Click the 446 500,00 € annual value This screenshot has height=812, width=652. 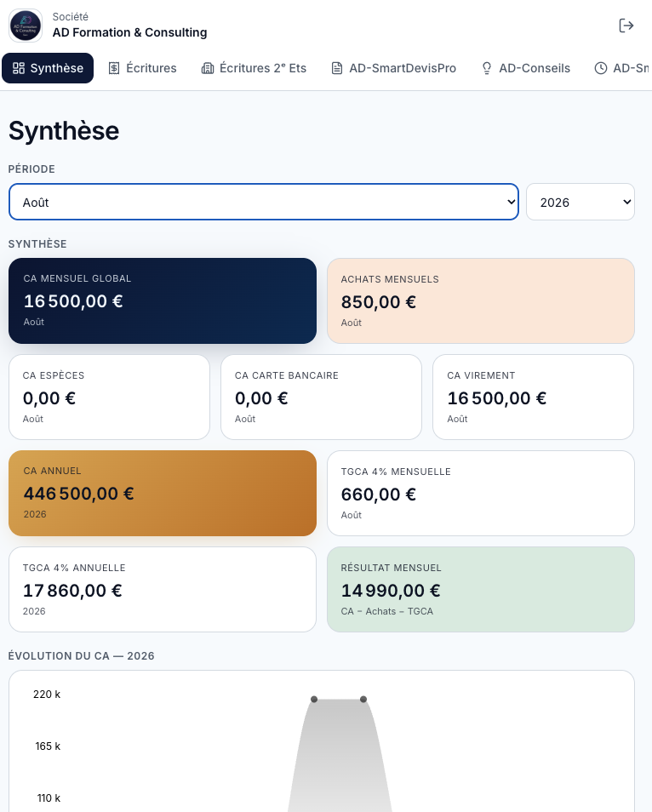tap(78, 494)
